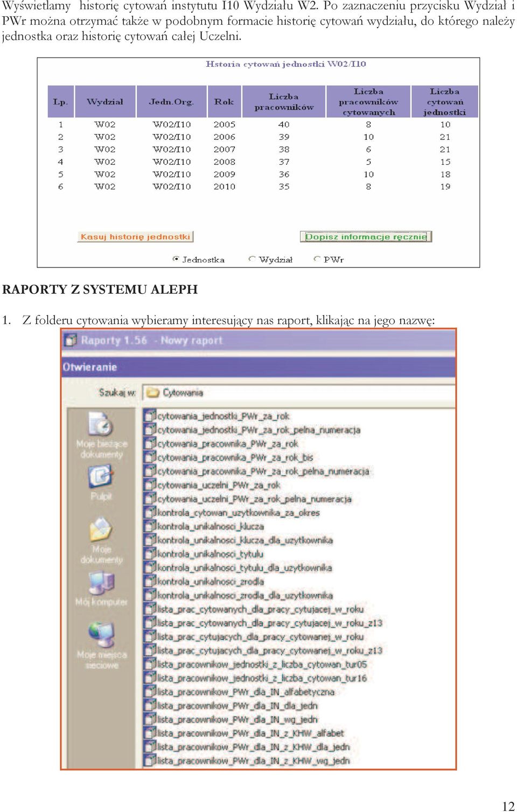This screenshot has height=812, width=517.
Task: Click the Raporty 1.56 window title icon
Action: [70, 340]
